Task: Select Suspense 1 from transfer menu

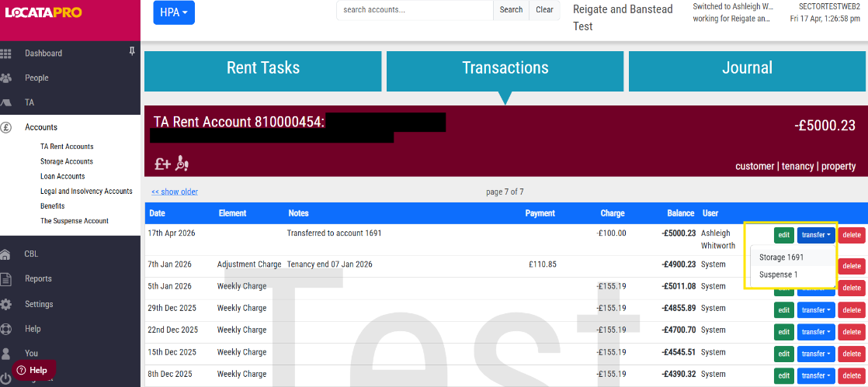Action: pyautogui.click(x=778, y=275)
